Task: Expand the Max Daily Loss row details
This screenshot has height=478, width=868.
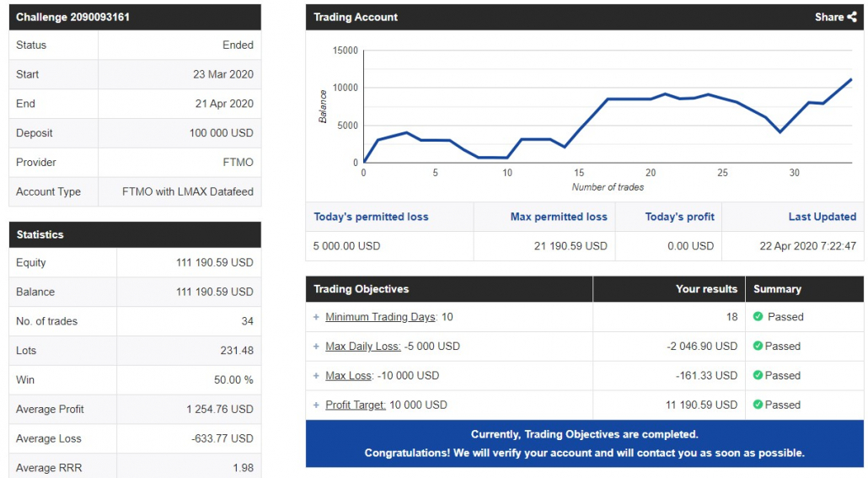Action: (x=317, y=346)
